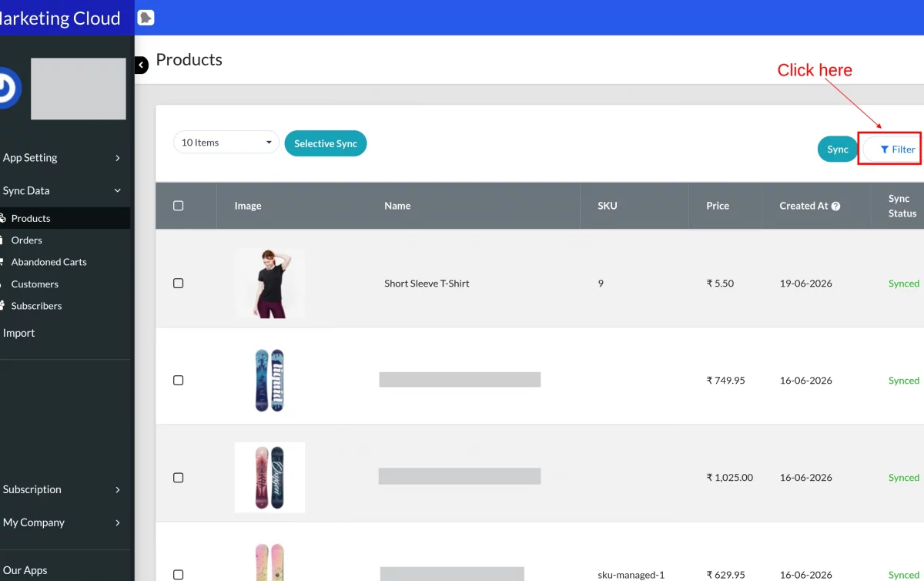The height and width of the screenshot is (581, 924).
Task: Check the Short Sleeve T-Shirt row checkbox
Action: 179,284
